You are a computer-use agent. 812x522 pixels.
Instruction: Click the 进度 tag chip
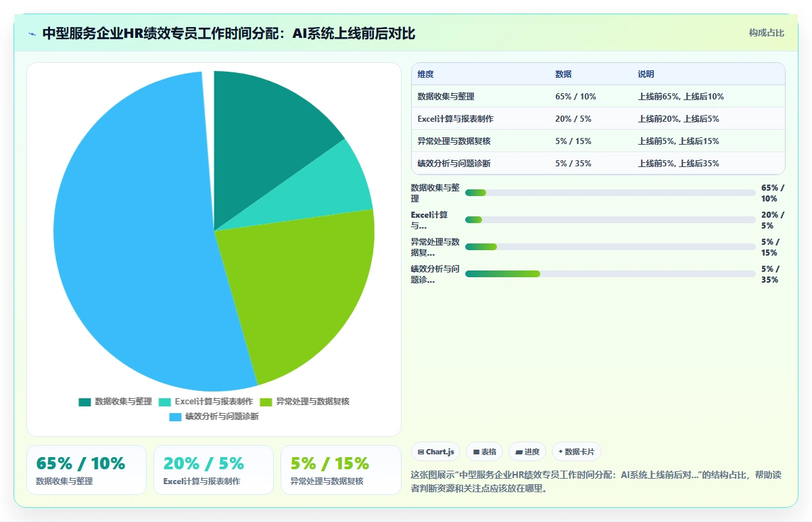[x=527, y=452]
